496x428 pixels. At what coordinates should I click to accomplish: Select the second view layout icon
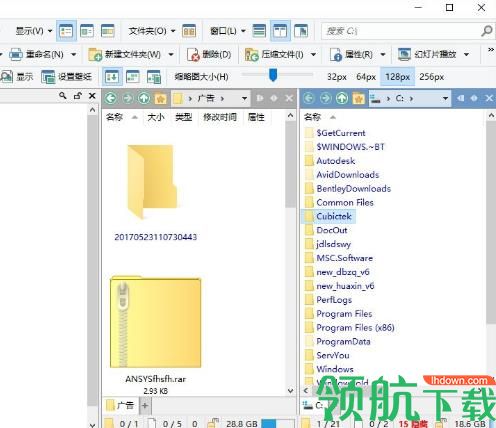87,31
